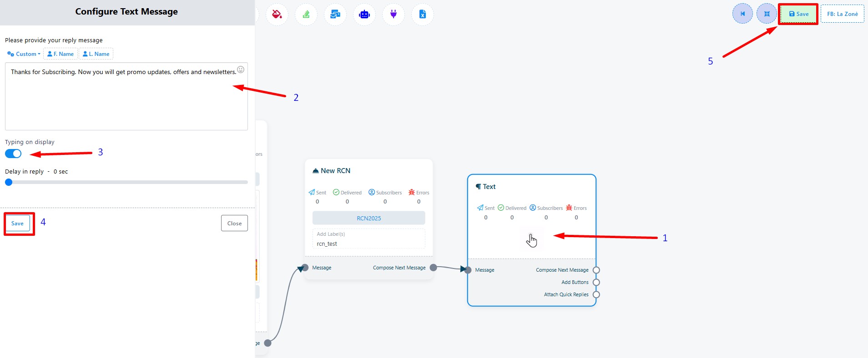Select the robot icon in the toolbar
The height and width of the screenshot is (358, 868).
pyautogui.click(x=364, y=15)
